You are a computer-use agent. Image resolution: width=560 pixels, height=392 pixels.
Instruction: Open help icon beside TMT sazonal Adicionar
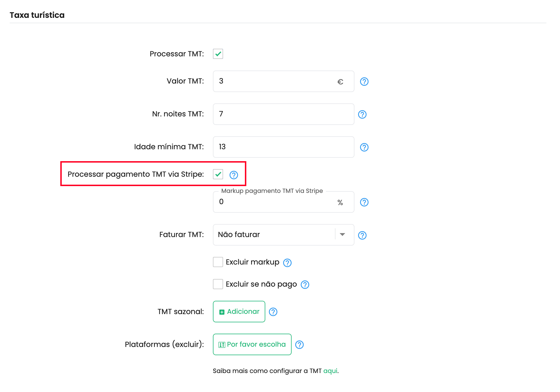pos(273,312)
